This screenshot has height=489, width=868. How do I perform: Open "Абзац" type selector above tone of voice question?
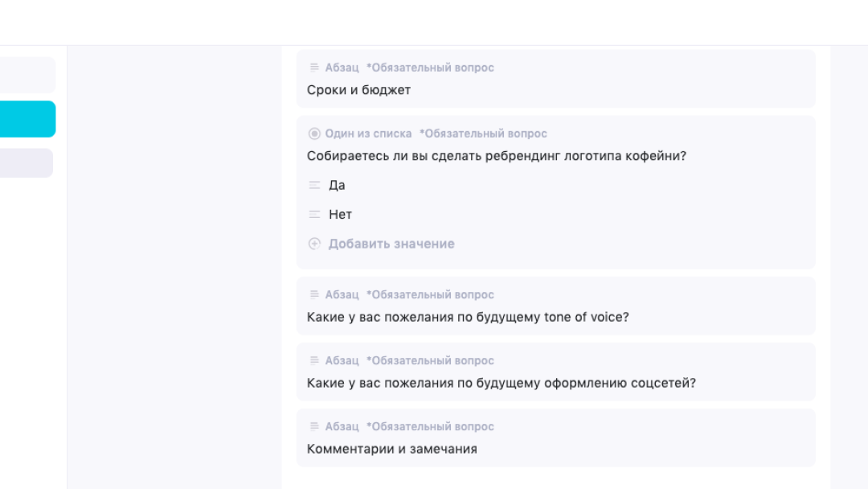coord(342,294)
